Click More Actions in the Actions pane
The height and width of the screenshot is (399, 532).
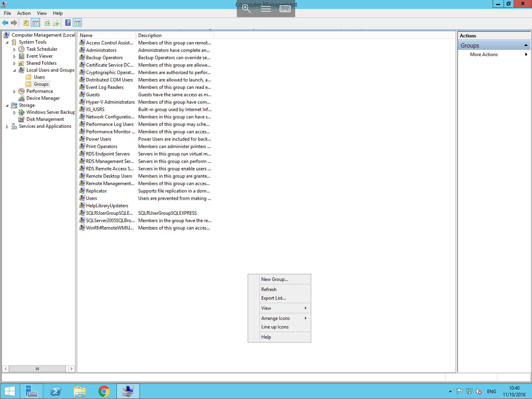point(484,54)
